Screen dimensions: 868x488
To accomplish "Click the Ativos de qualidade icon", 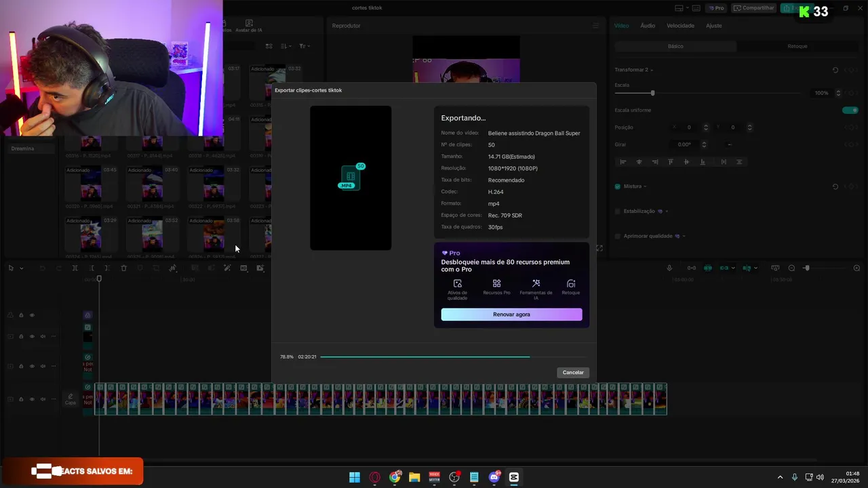I will point(457,283).
